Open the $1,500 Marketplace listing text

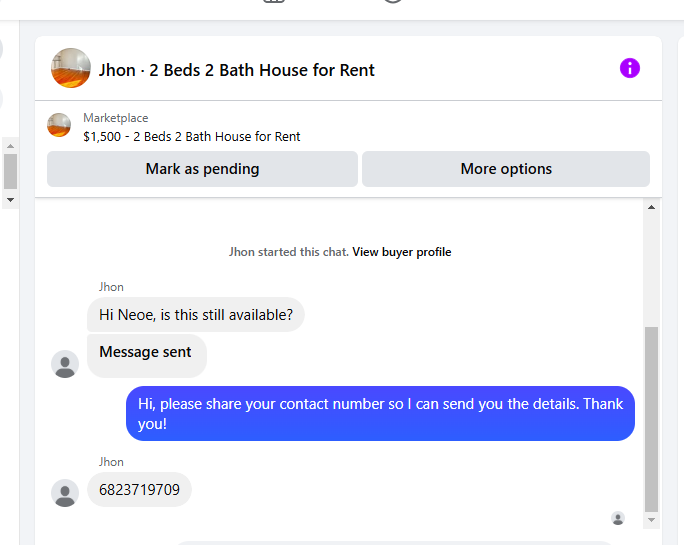[192, 136]
